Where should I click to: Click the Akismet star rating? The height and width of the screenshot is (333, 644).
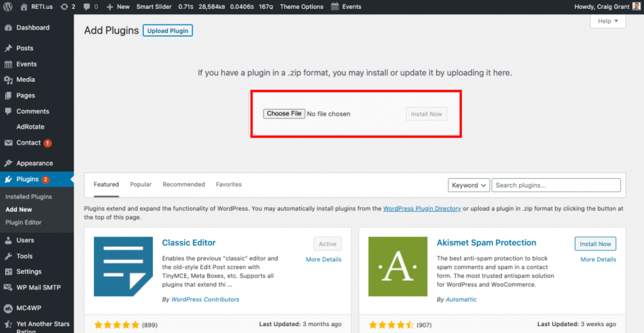pyautogui.click(x=391, y=325)
